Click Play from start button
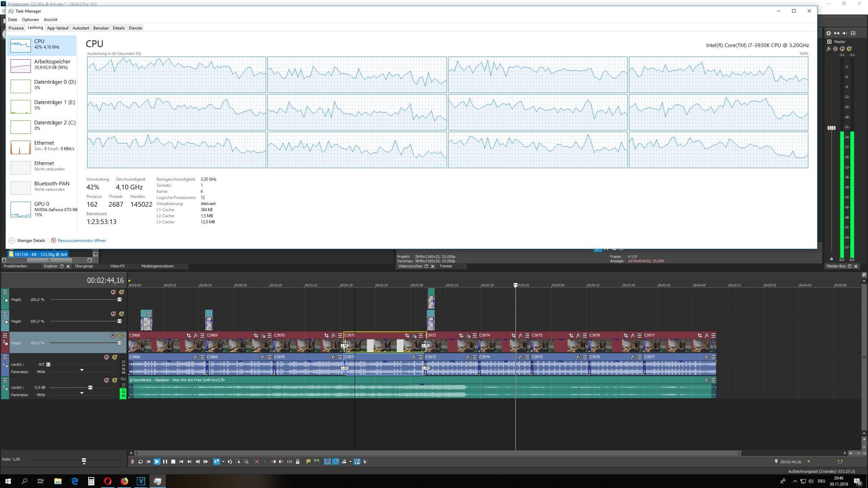The width and height of the screenshot is (868, 488). 148,461
